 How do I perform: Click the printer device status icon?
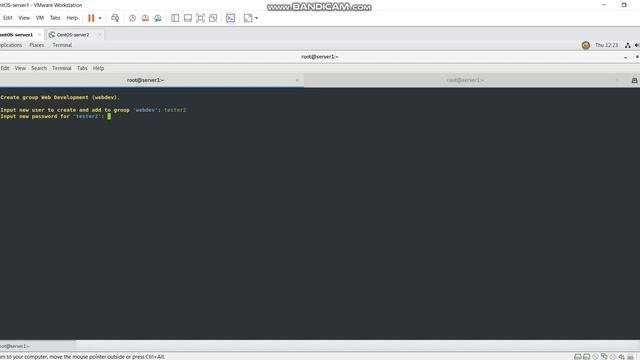(x=631, y=357)
